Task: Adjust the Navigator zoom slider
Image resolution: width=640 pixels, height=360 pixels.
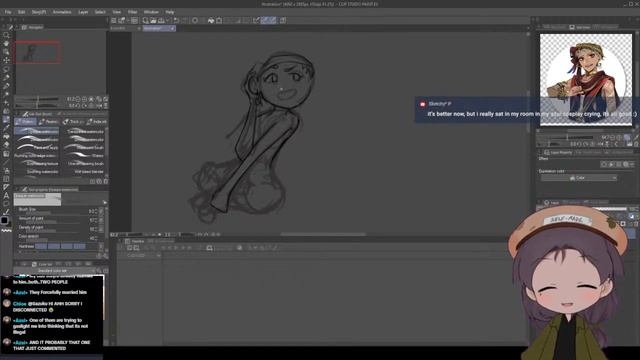Action: 37,99
